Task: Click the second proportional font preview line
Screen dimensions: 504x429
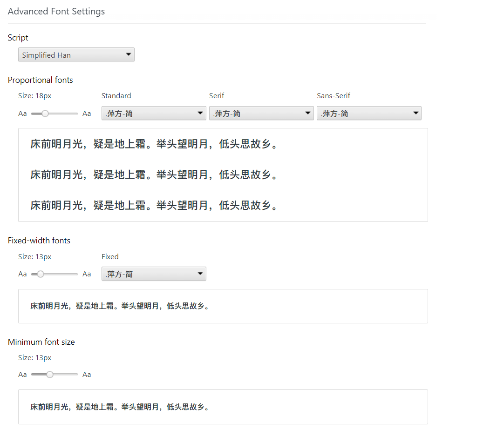Action: point(154,174)
